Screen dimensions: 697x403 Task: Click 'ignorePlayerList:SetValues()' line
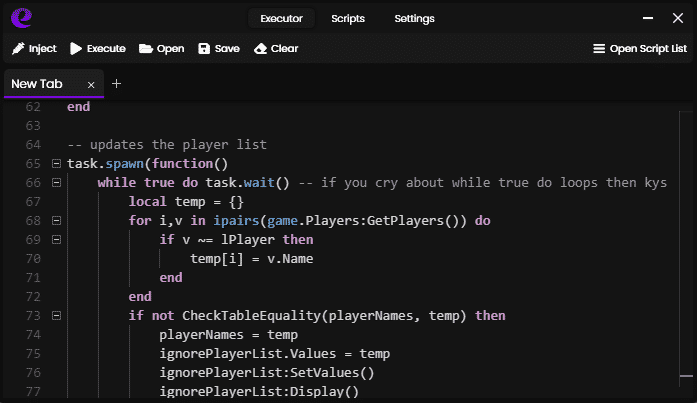[x=267, y=372]
